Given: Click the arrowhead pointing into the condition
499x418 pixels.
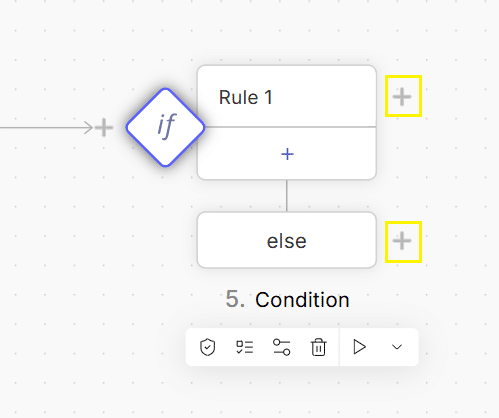Looking at the screenshot, I should point(89,127).
